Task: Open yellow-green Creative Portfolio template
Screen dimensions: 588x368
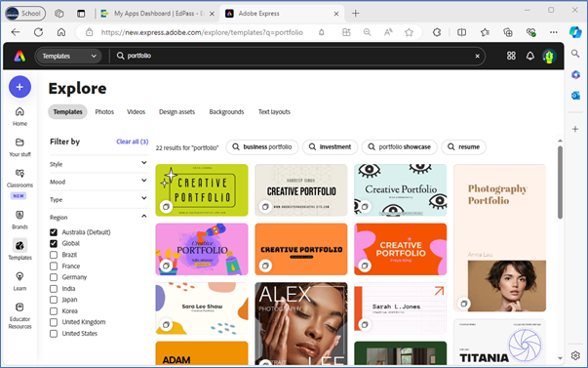Action: coord(202,190)
